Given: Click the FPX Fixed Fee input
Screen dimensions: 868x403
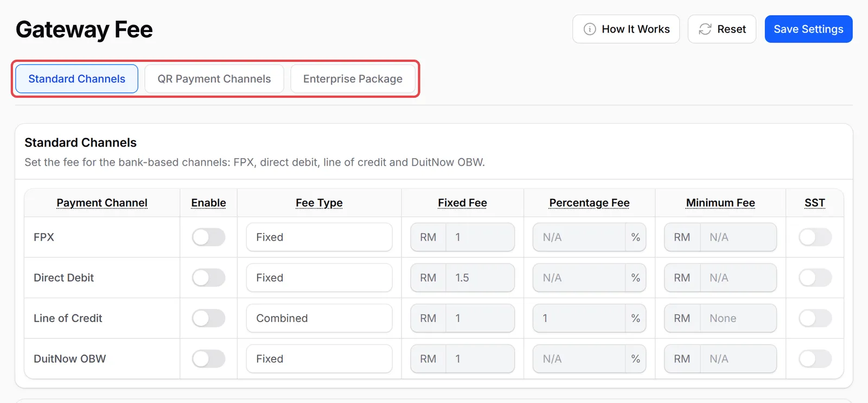Looking at the screenshot, I should (x=480, y=237).
